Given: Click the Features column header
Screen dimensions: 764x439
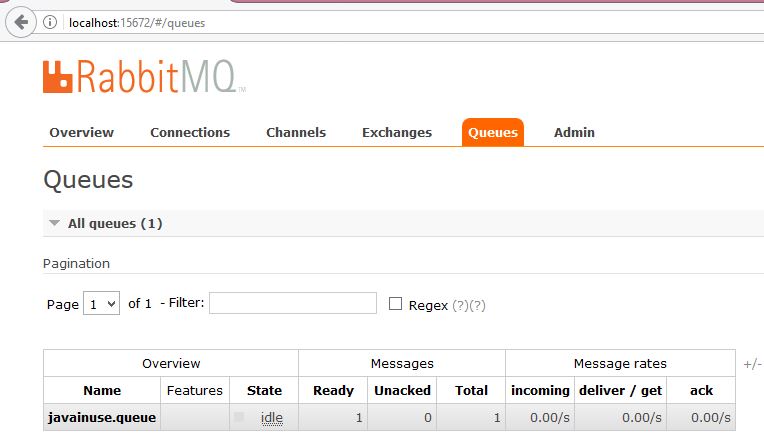Looking at the screenshot, I should [194, 390].
